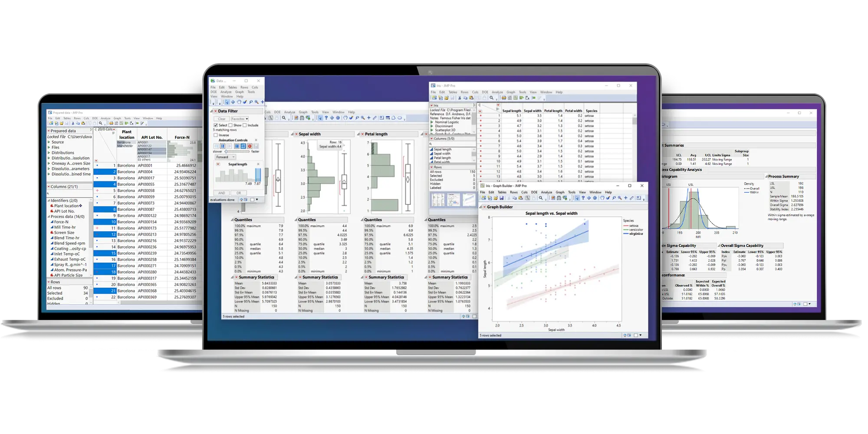Click the OR button in Data Filter
Image resolution: width=868 pixels, height=434 pixels.
pyautogui.click(x=239, y=193)
